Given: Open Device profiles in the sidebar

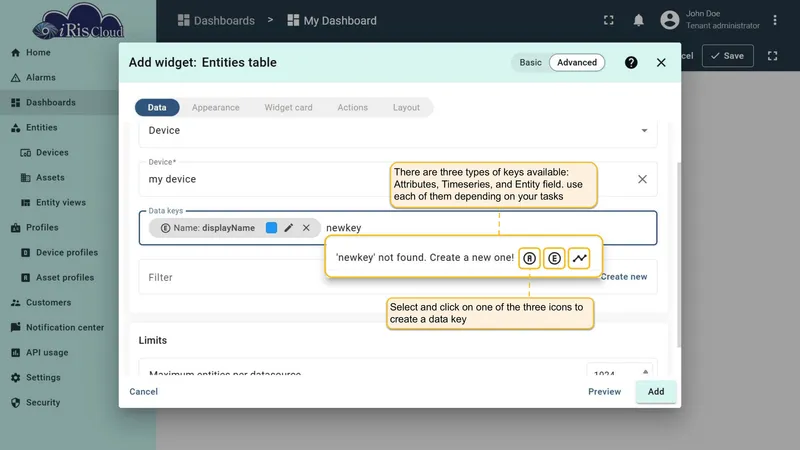Looking at the screenshot, I should click(59, 253).
